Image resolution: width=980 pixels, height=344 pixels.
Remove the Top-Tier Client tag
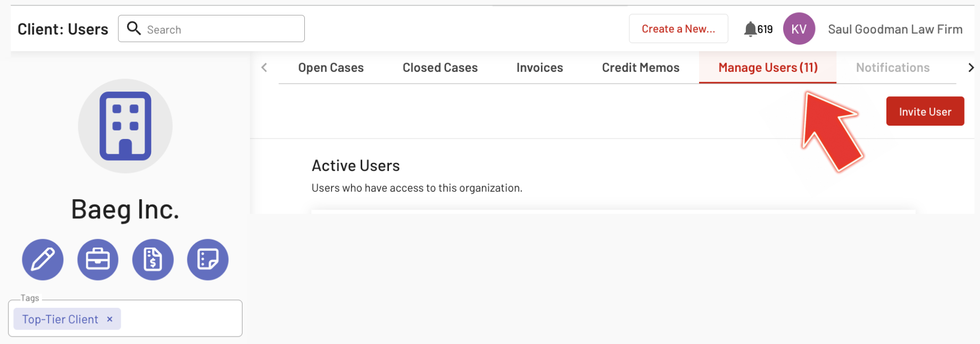(x=110, y=319)
